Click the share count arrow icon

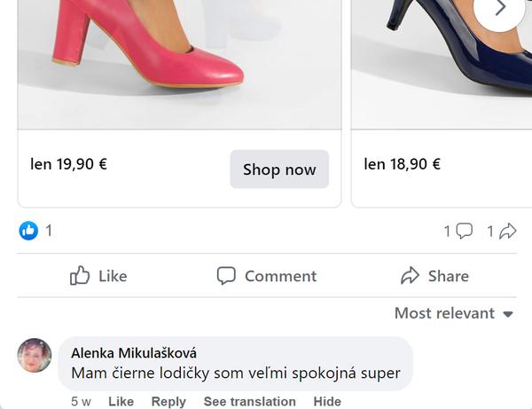click(507, 231)
